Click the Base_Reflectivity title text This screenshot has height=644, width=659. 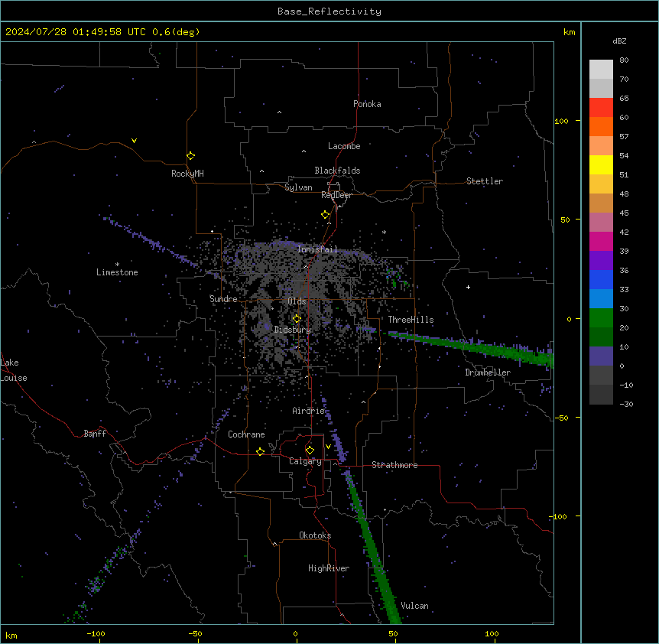329,11
